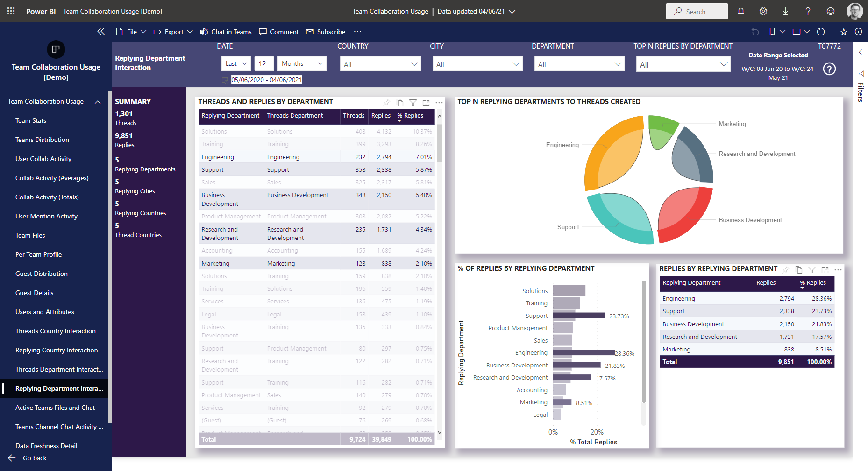
Task: Open help question mark in header
Action: pos(808,11)
